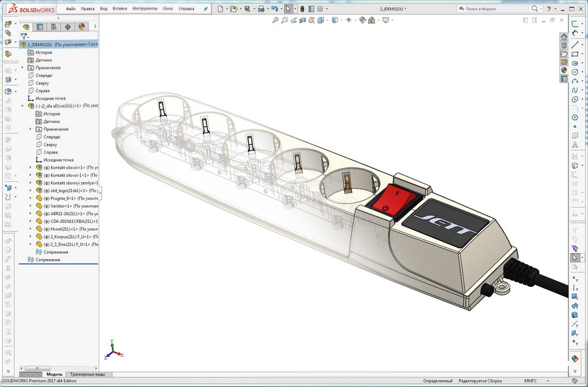Expand Kontakt silovoi<1> component
Viewport: 588px width, 387px height.
pyautogui.click(x=30, y=167)
